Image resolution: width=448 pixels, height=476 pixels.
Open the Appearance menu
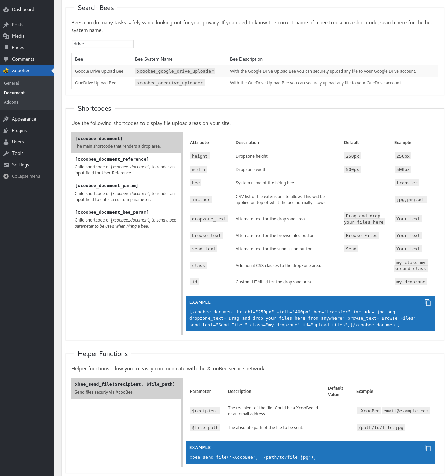coord(27,119)
